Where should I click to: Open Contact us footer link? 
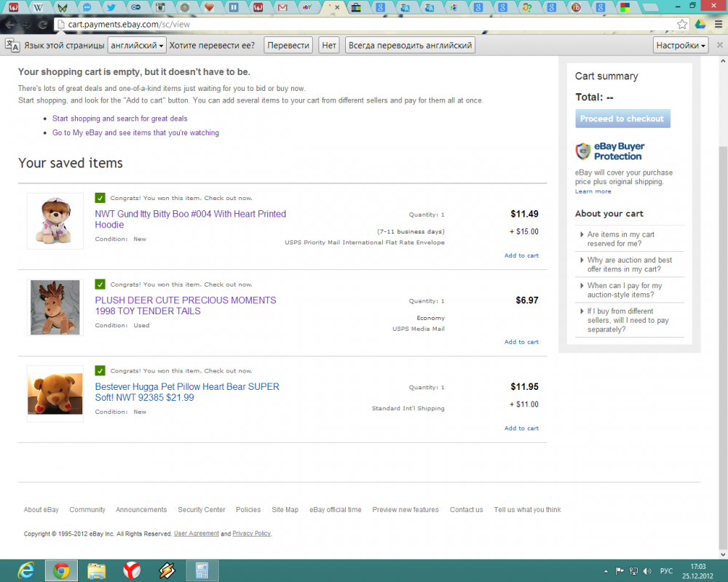coord(466,509)
